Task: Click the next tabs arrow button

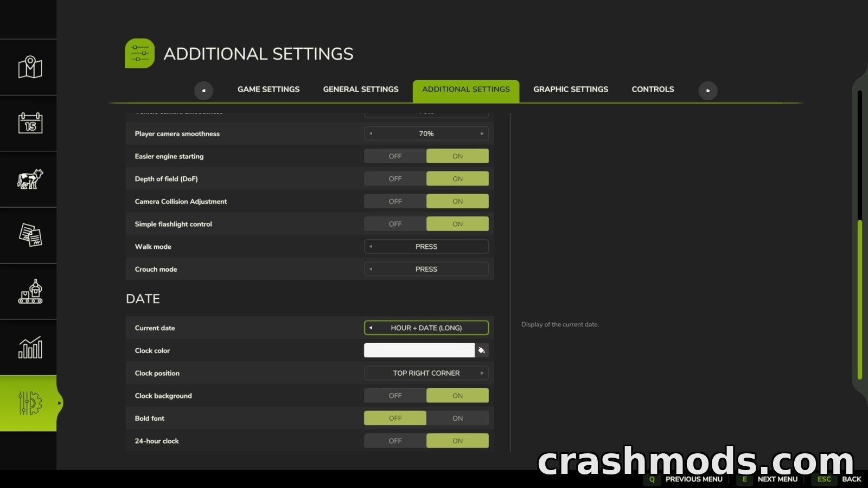Action: point(707,91)
